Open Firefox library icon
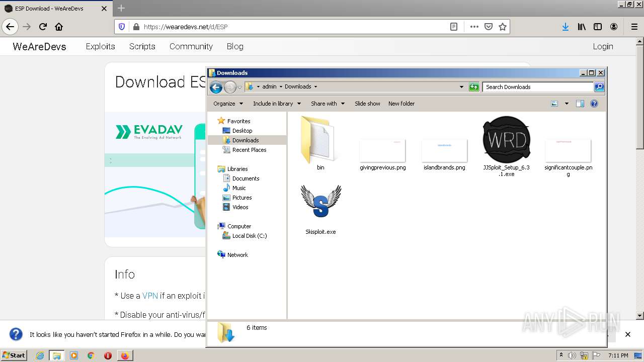 [x=582, y=27]
